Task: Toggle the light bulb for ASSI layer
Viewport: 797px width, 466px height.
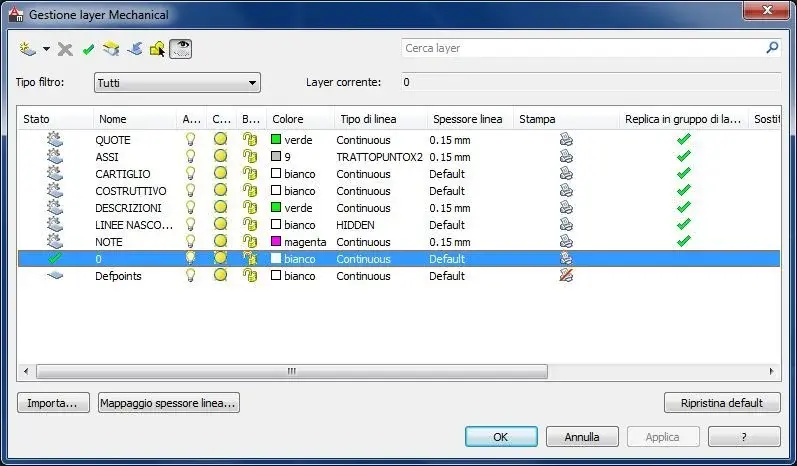Action: tap(190, 157)
